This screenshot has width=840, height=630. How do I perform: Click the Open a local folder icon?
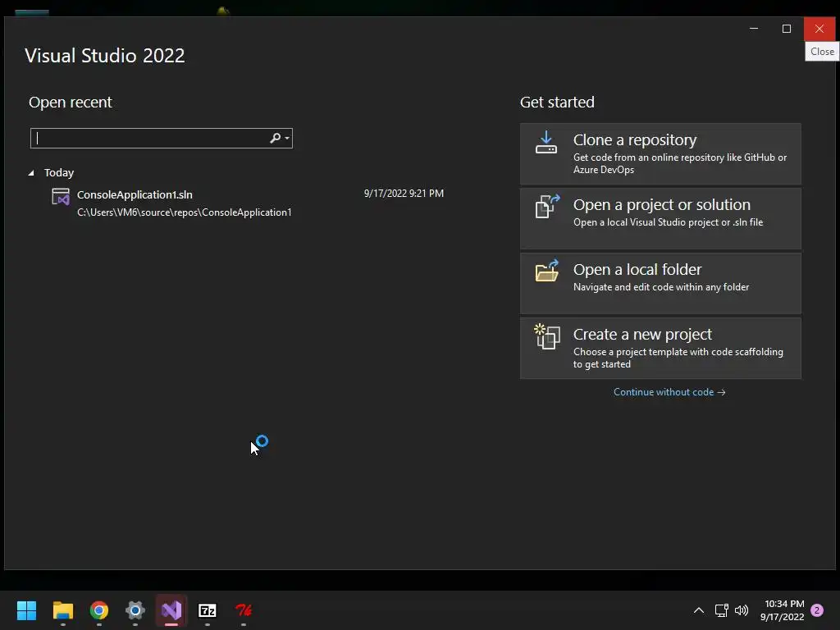point(547,271)
